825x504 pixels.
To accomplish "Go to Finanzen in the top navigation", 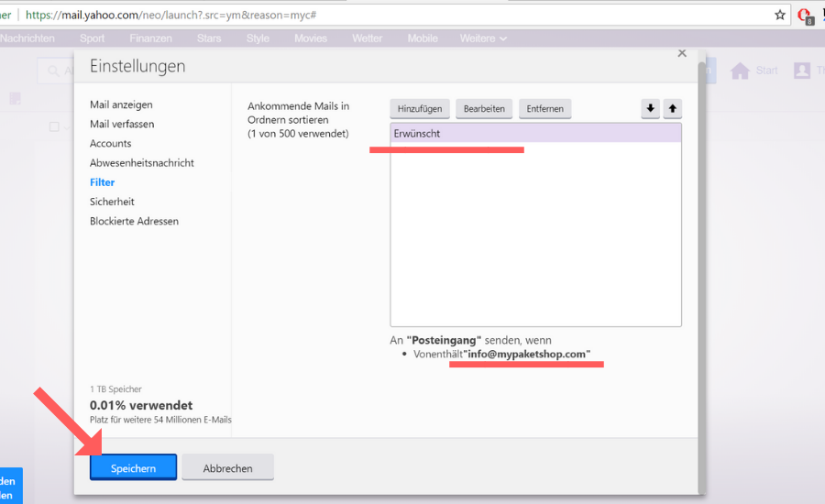I will click(150, 38).
